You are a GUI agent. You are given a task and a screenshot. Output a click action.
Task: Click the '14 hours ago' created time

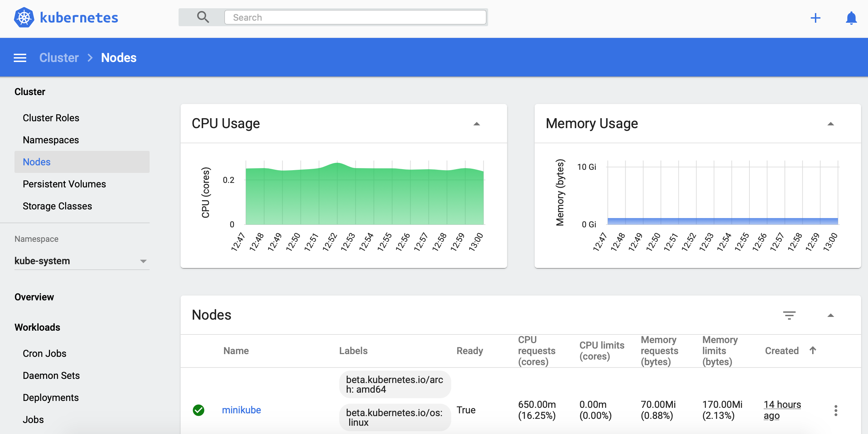tap(782, 410)
